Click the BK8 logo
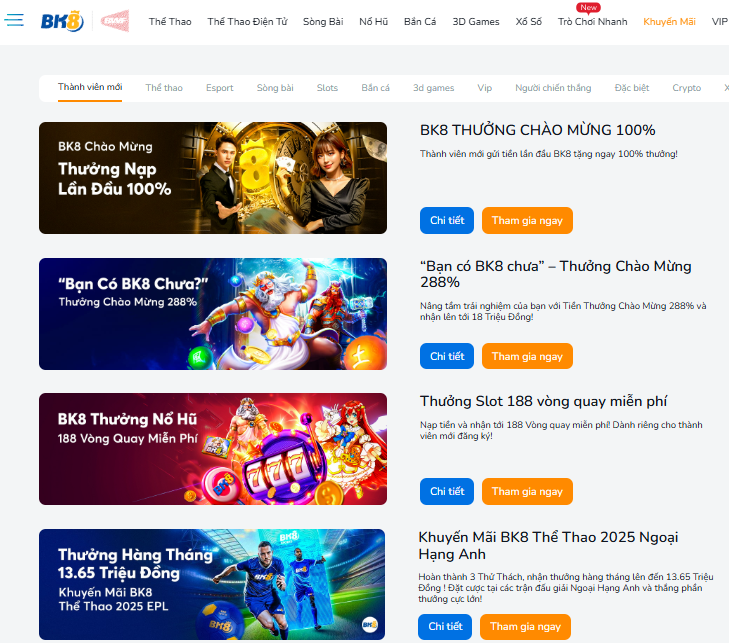Viewport: 729px width, 643px height. point(62,21)
